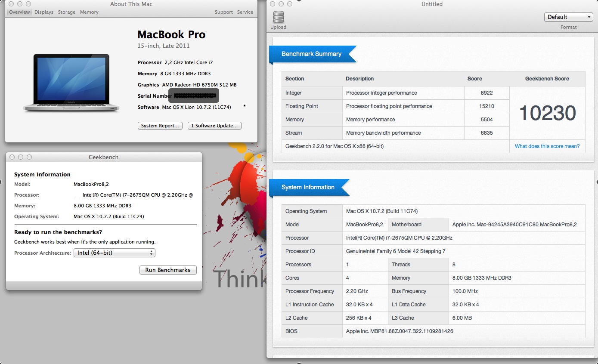Click the Run Benchmarks button
This screenshot has width=598, height=364.
(x=168, y=270)
